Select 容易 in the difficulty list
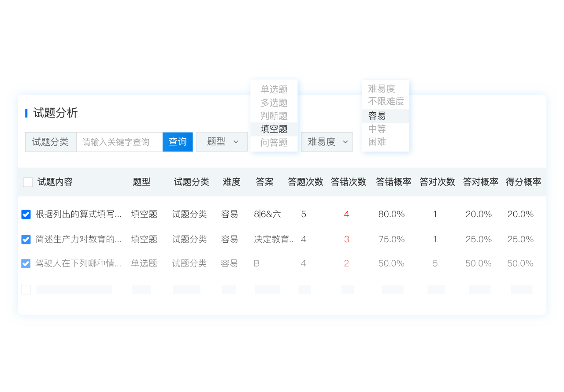Image resolution: width=564 pixels, height=392 pixels. coord(386,116)
